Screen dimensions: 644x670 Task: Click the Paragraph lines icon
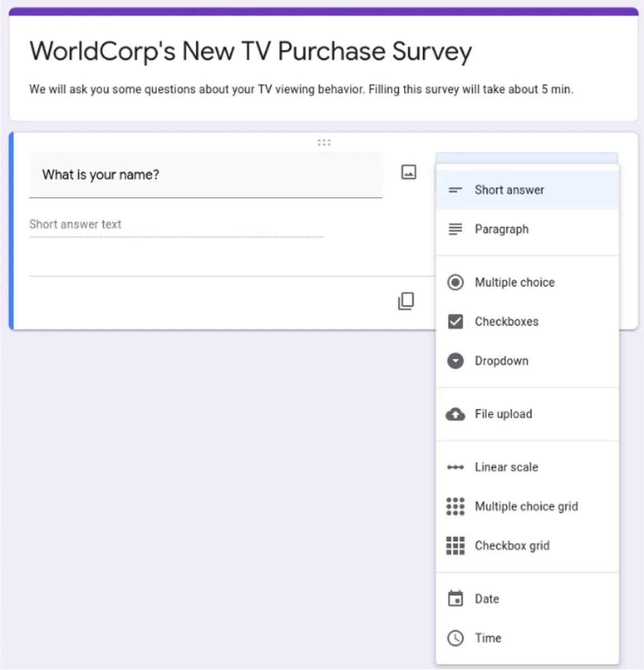pos(455,229)
